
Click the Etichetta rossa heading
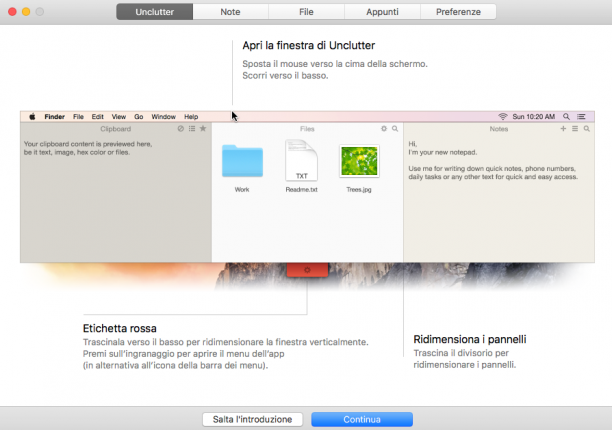pos(119,329)
